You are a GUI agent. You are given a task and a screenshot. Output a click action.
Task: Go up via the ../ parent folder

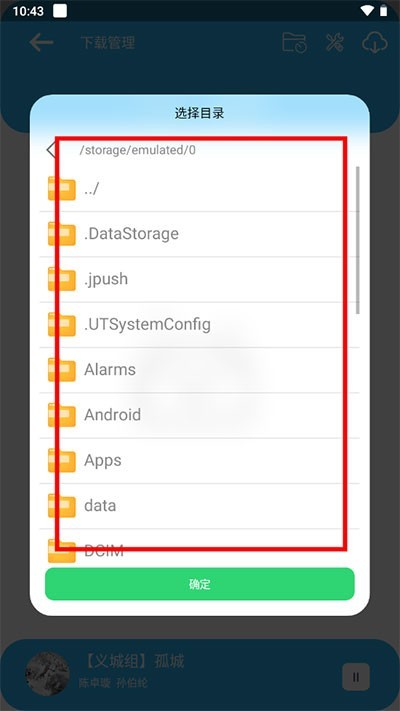click(x=200, y=189)
